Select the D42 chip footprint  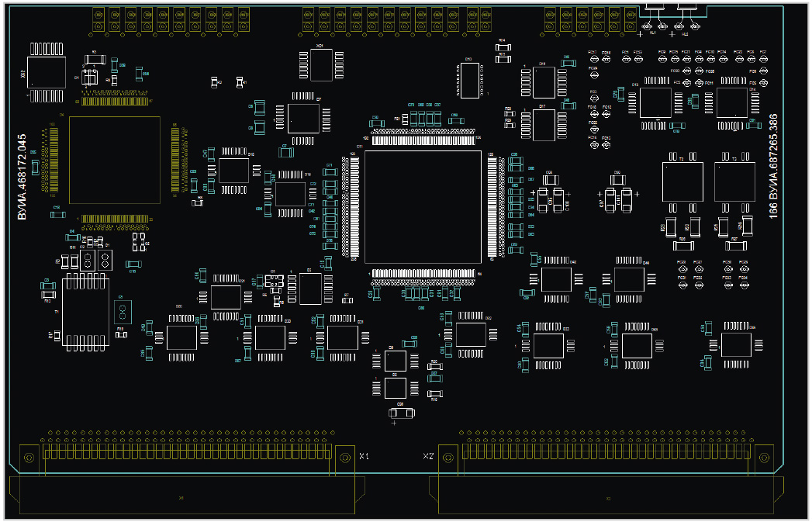point(556,279)
